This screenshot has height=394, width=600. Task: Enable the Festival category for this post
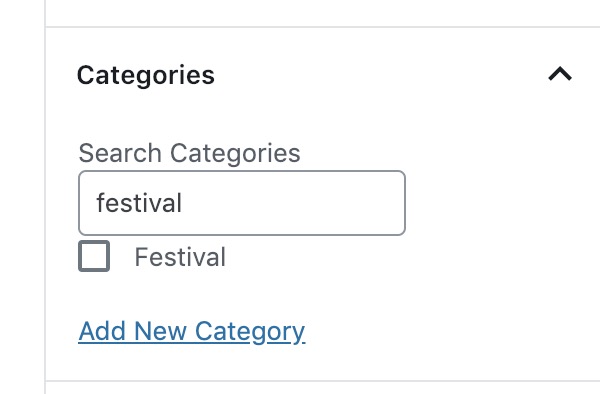94,256
